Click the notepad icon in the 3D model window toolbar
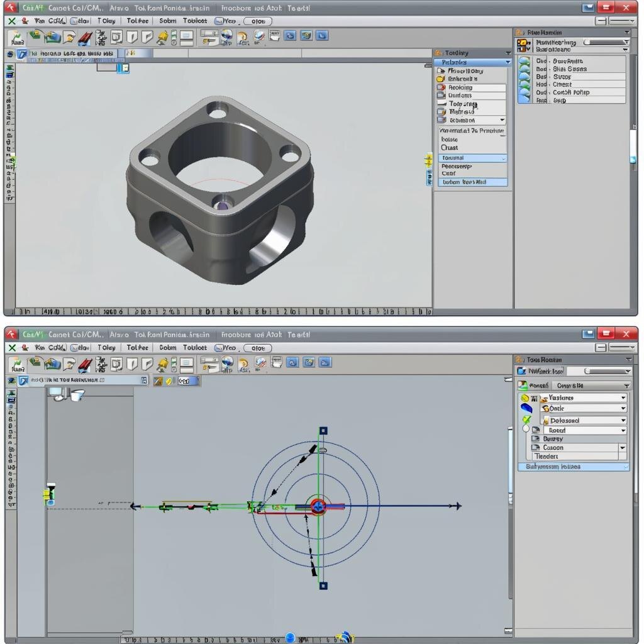Image resolution: width=644 pixels, height=644 pixels. click(x=274, y=35)
